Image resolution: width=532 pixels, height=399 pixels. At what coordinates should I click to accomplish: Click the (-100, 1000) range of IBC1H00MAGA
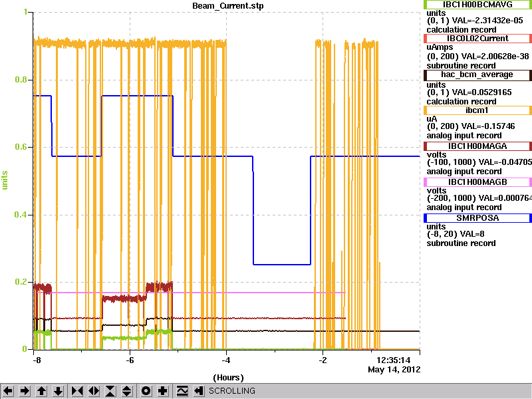click(x=451, y=162)
